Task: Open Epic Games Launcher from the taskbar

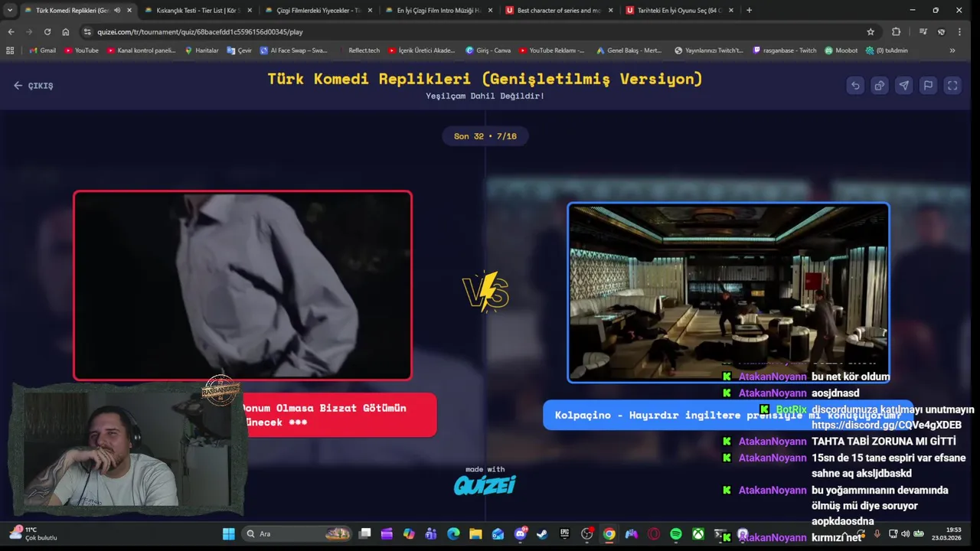Action: click(x=565, y=533)
